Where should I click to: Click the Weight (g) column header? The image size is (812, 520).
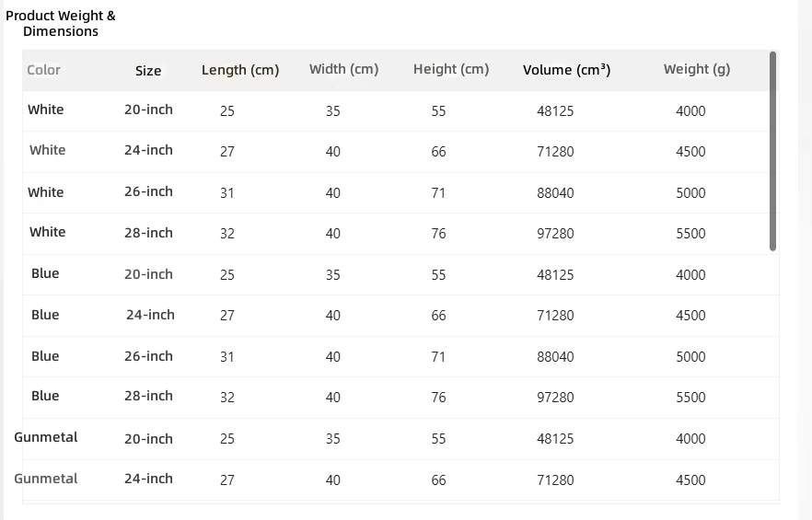(x=697, y=69)
